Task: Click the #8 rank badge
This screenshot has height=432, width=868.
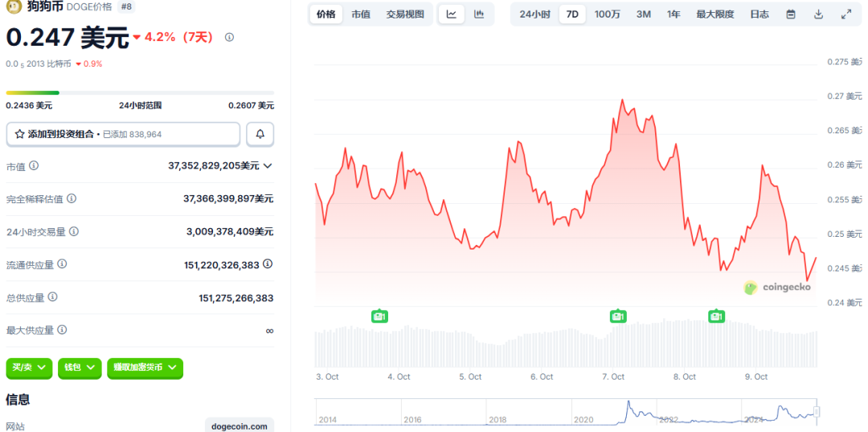Action: 125,6
